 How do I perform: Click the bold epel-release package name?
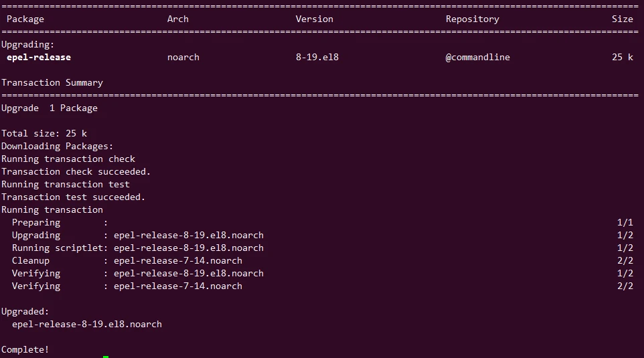39,58
